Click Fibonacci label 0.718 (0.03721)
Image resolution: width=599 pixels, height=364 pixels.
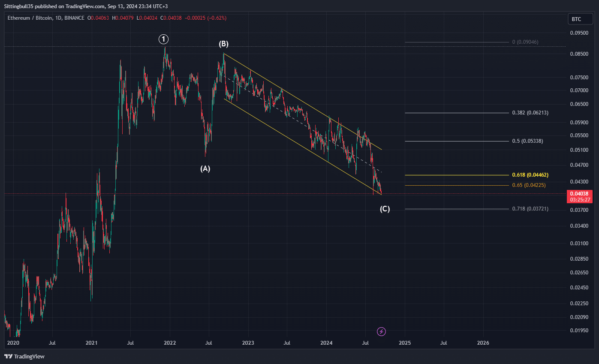click(x=530, y=209)
